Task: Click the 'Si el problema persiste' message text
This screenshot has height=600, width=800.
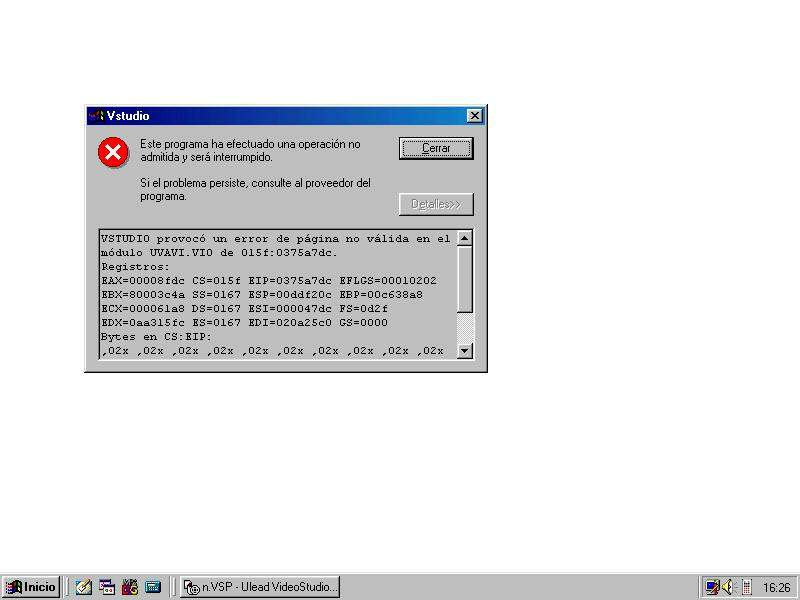Action: (255, 189)
